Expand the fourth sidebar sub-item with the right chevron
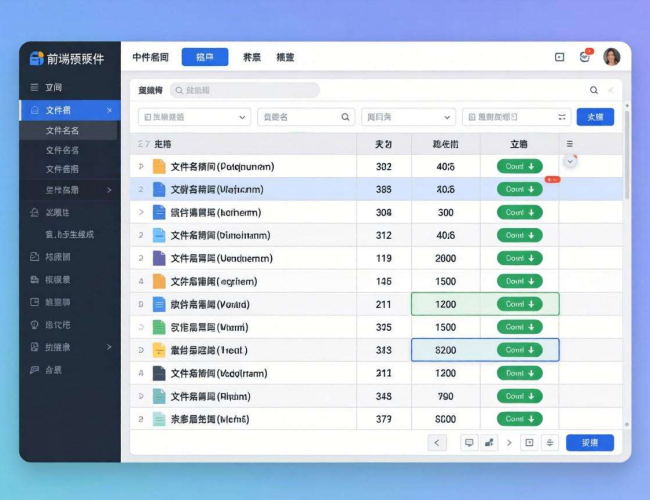 click(x=109, y=190)
